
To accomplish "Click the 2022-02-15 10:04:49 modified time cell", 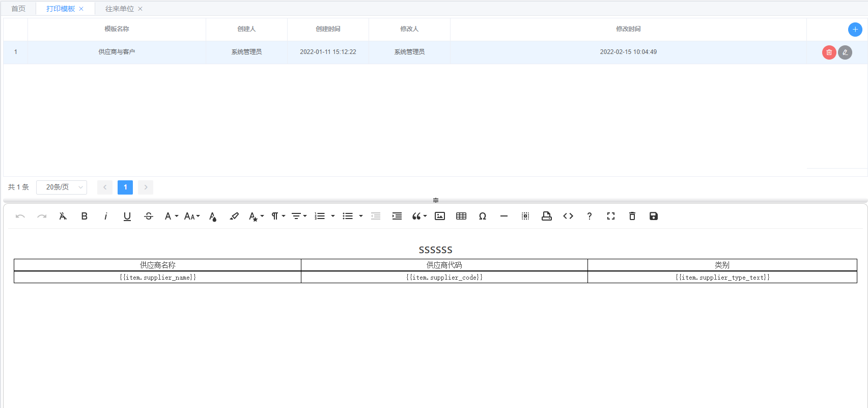I will coord(628,52).
